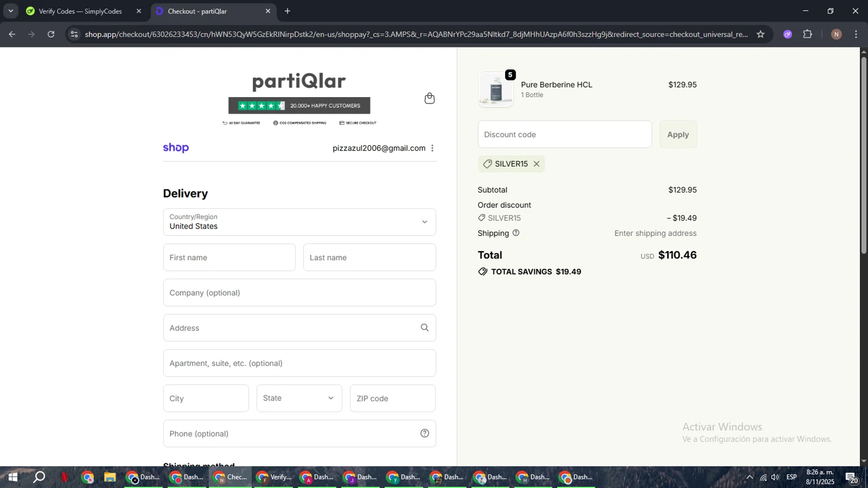Image resolution: width=868 pixels, height=488 pixels.
Task: Show hidden system tray icons
Action: (749, 477)
